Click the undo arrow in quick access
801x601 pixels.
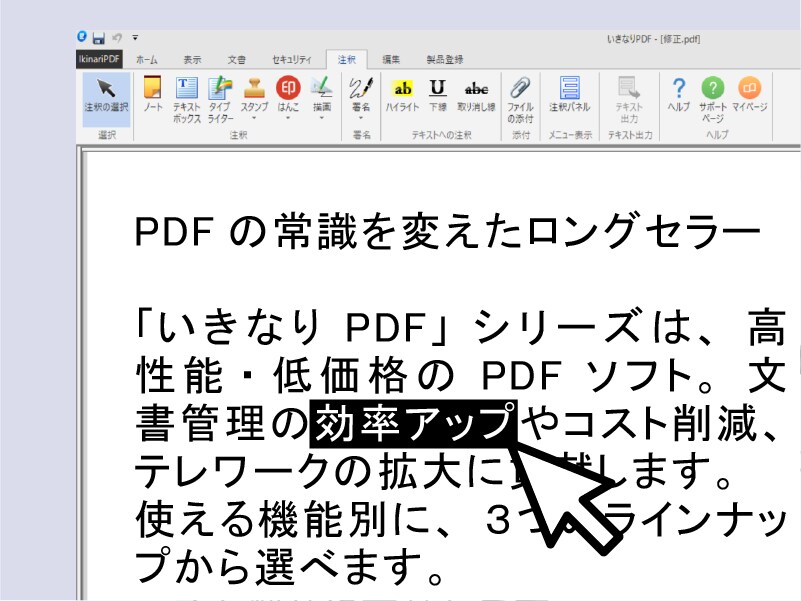tap(117, 38)
